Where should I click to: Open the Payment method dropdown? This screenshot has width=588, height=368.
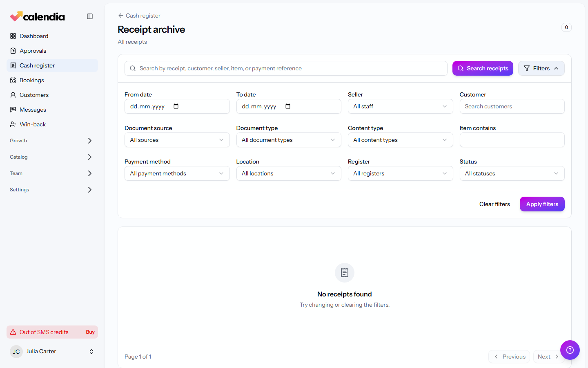tap(177, 173)
